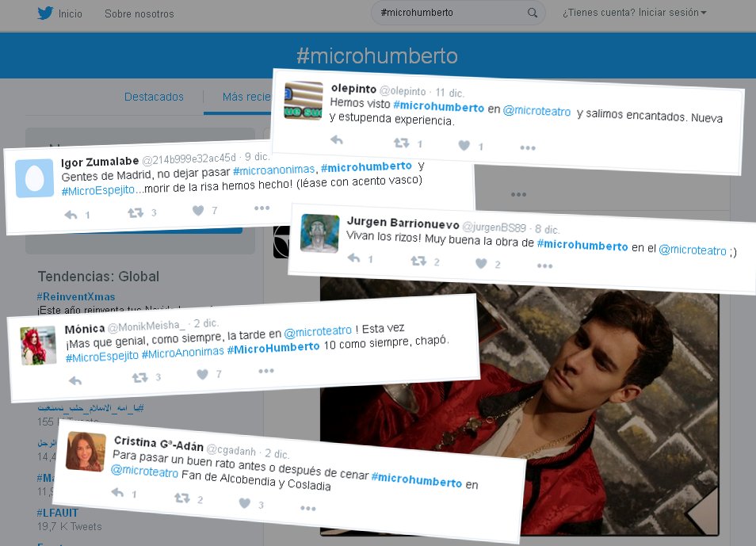756x546 pixels.
Task: Reply to olepinto's tweet
Action: 337,140
